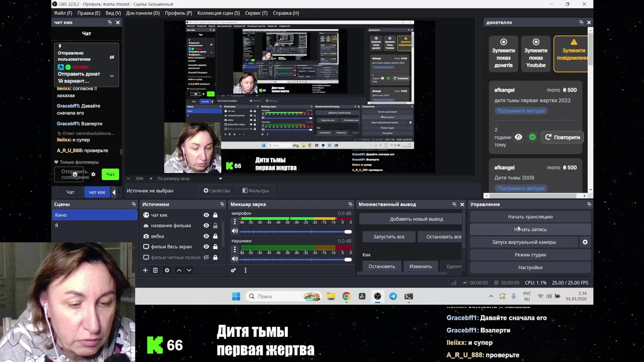This screenshot has height=362, width=644.
Task: Open Сервис (T) menu
Action: tap(256, 13)
